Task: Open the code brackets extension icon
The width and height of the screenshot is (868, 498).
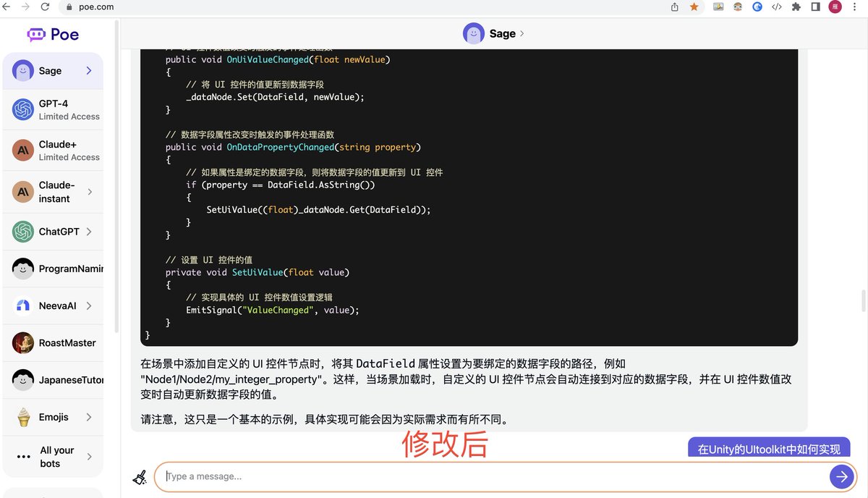Action: coord(777,7)
